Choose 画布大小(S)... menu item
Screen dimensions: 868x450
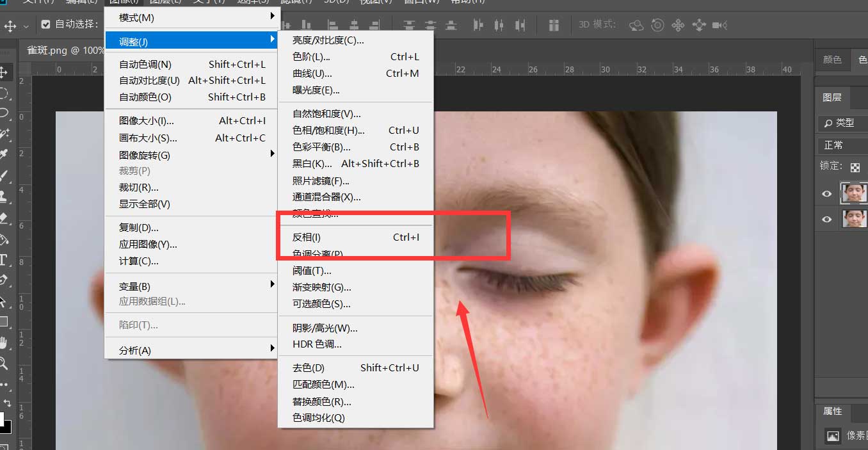pos(191,138)
